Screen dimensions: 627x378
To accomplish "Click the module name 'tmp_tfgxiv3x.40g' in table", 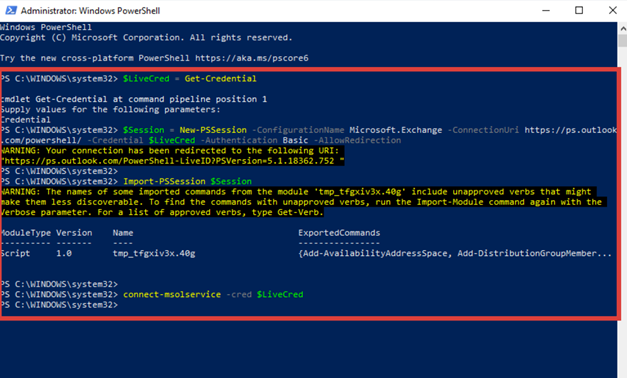I will (154, 253).
